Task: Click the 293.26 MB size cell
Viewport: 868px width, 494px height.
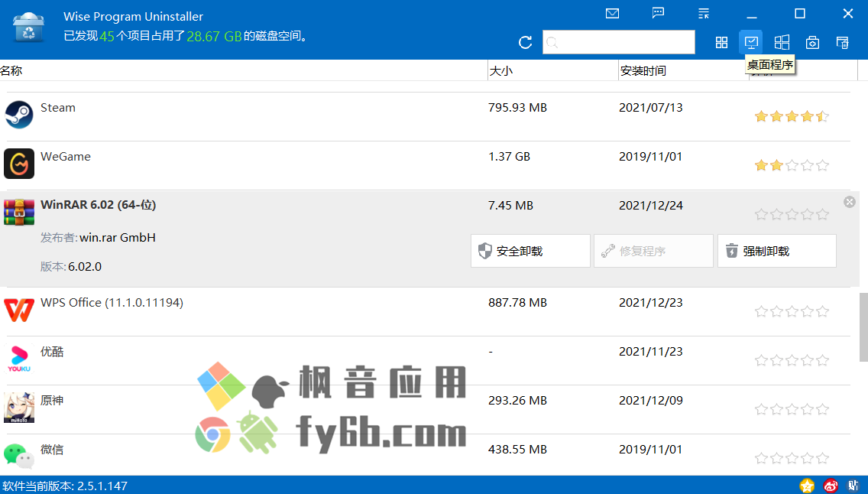Action: (x=517, y=400)
